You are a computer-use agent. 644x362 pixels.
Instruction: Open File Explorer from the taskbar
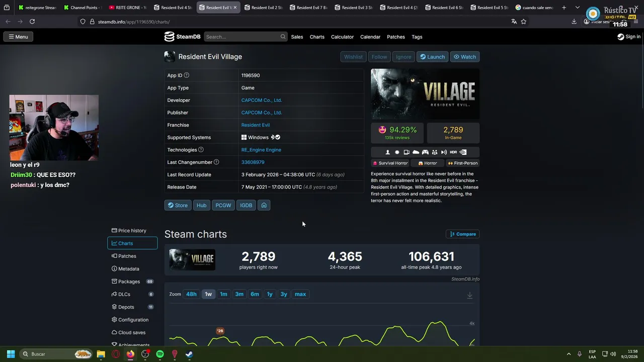(101, 354)
